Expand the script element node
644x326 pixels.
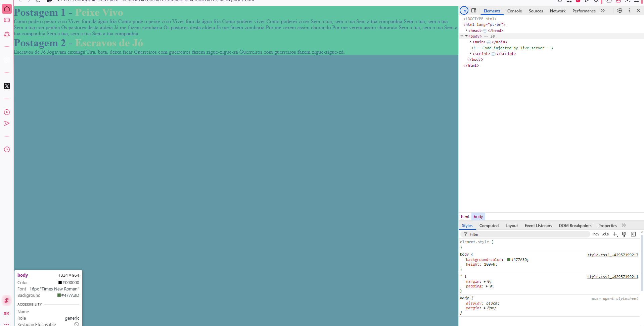coord(470,53)
